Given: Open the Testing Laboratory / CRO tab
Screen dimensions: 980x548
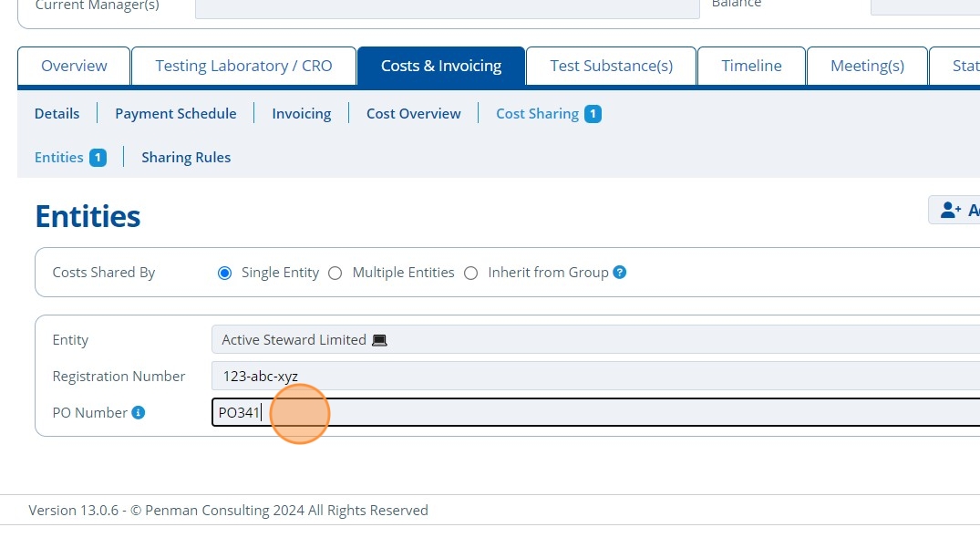Looking at the screenshot, I should point(243,66).
